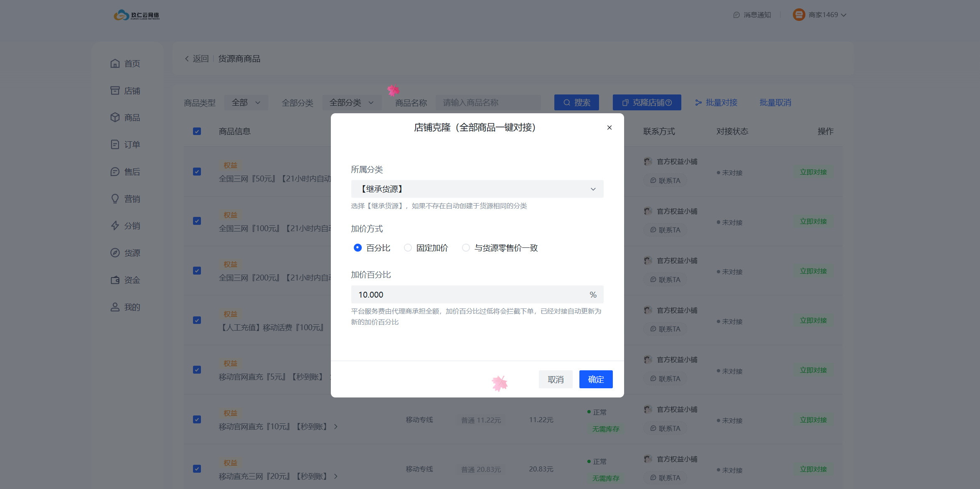Expand the 移动直充三网『20元』 row arrow
Image resolution: width=980 pixels, height=489 pixels.
click(335, 476)
